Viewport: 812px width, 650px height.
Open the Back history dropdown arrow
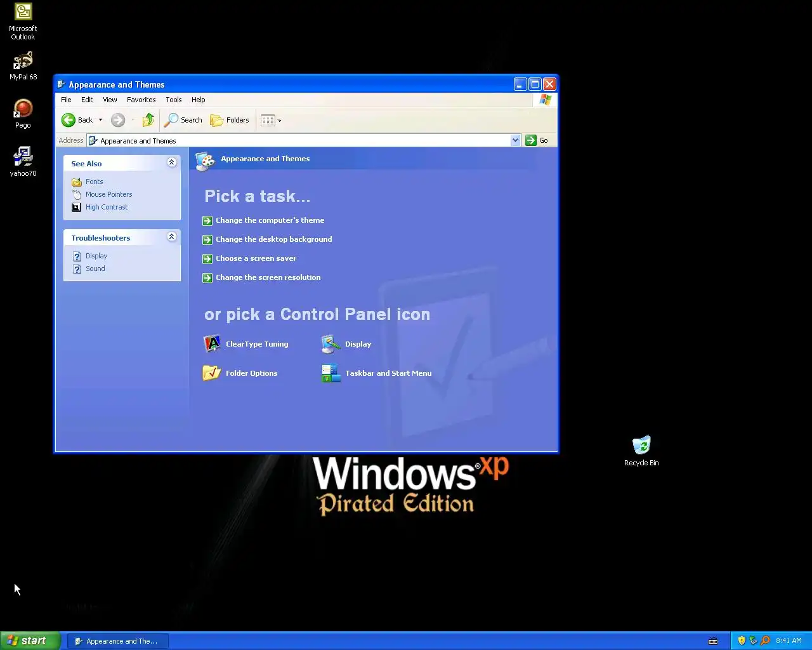[100, 120]
